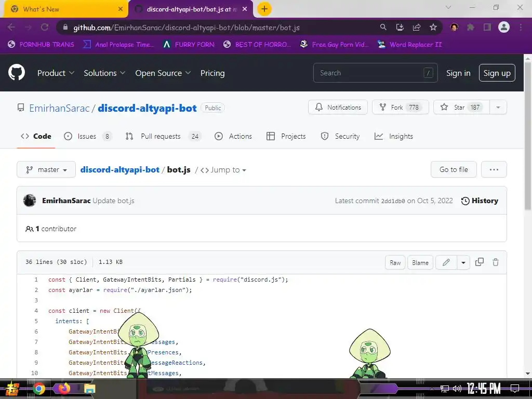The image size is (532, 399).
Task: Expand the Product menu
Action: (x=56, y=73)
